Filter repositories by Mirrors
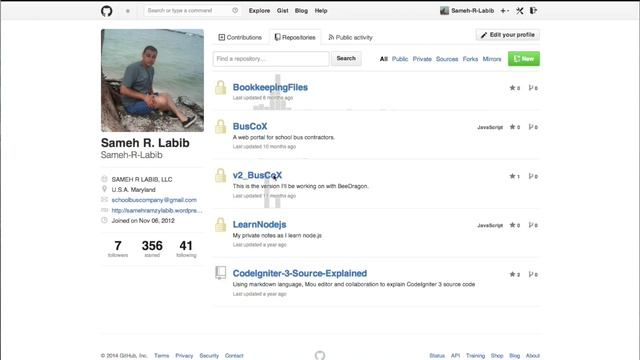640x360 pixels. pyautogui.click(x=492, y=59)
